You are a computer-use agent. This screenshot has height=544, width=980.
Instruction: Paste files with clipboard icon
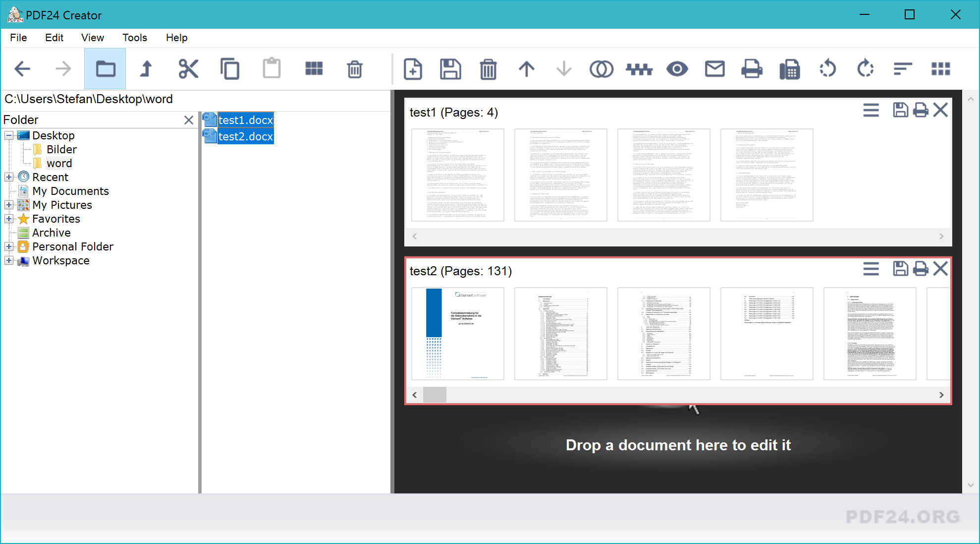(272, 68)
